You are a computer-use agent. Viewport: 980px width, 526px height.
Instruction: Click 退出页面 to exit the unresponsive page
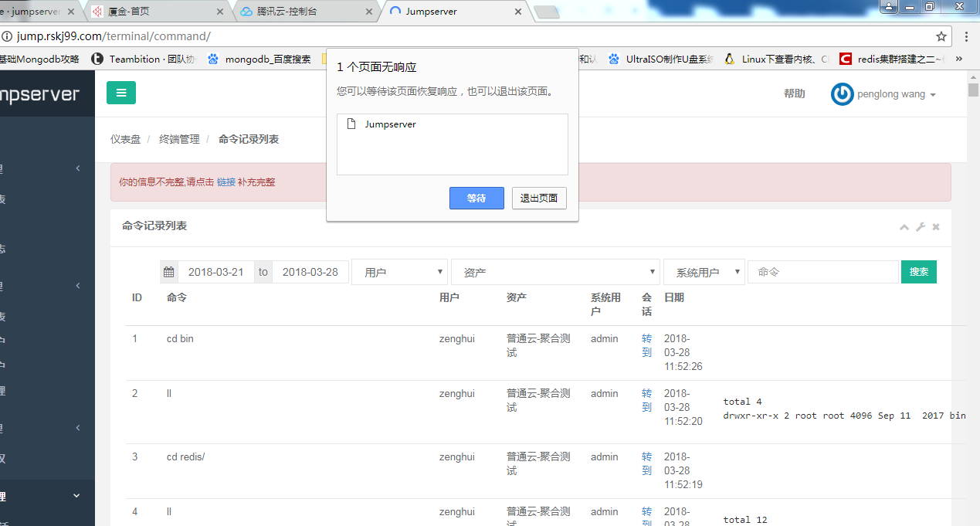539,198
